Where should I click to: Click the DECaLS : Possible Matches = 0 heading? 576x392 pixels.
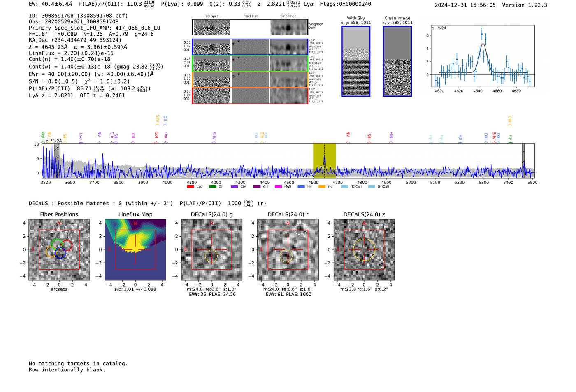point(101,203)
